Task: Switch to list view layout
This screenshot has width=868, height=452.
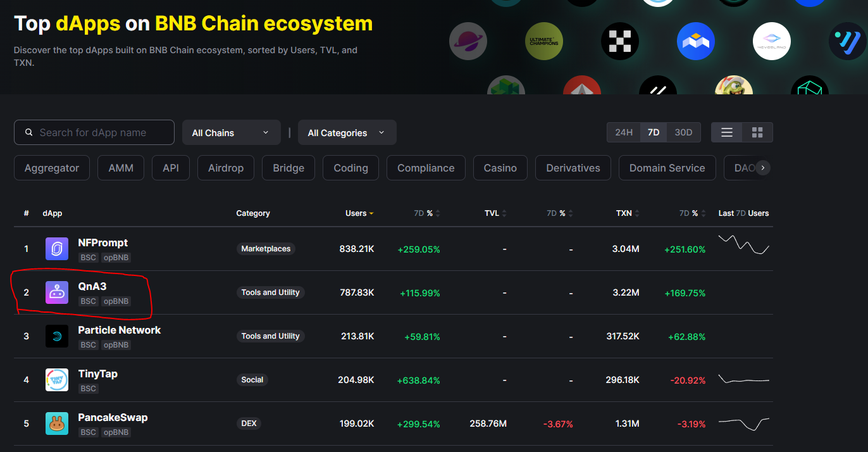Action: (727, 132)
